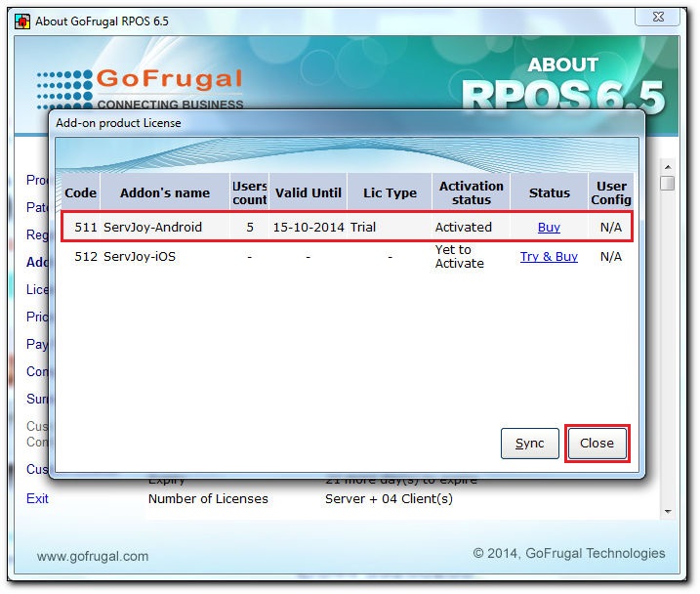This screenshot has height=594, width=700.
Task: Close the About GoFrugal RPOS window
Action: (658, 17)
